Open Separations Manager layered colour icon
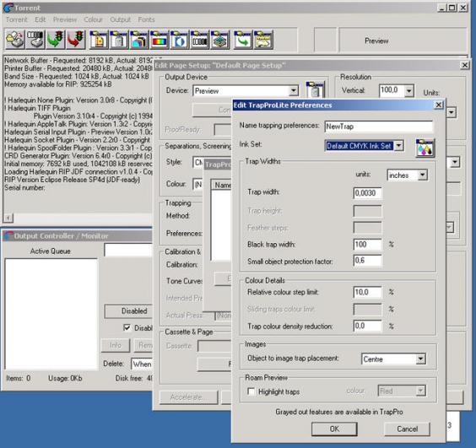Viewport: 476px width, 448px height. (139, 40)
